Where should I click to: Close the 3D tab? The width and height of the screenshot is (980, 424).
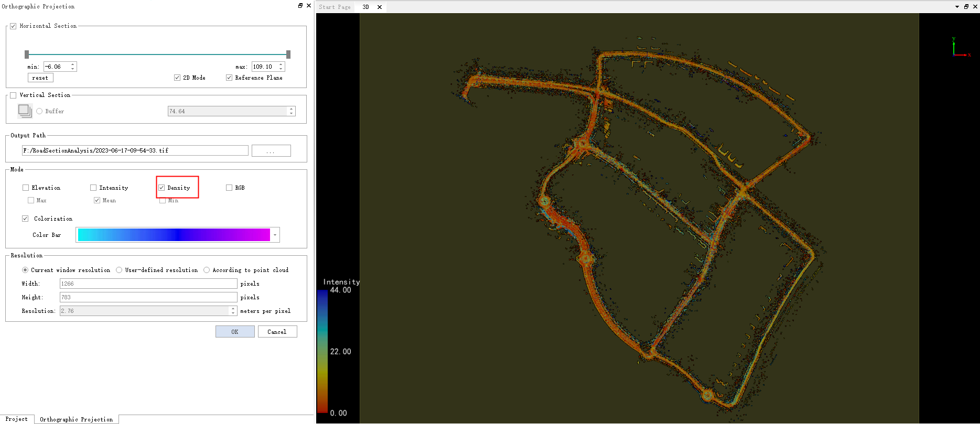pyautogui.click(x=380, y=7)
